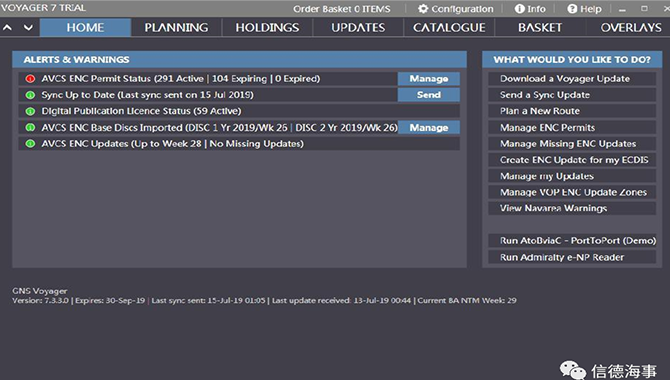
Task: Click AVCS ENC Updates (Up to Week 28) text
Action: click(x=173, y=144)
